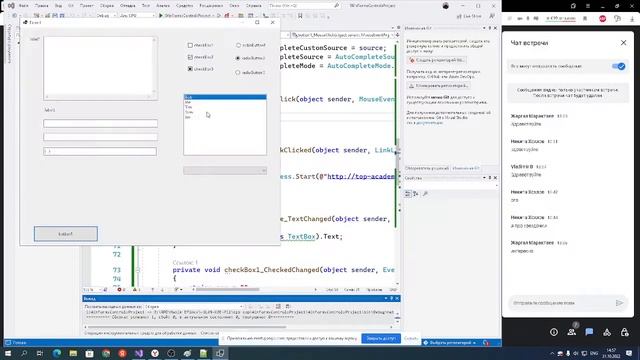Toggle the allow everyone to send messages switch
This screenshot has height=360, width=640.
[x=618, y=66]
